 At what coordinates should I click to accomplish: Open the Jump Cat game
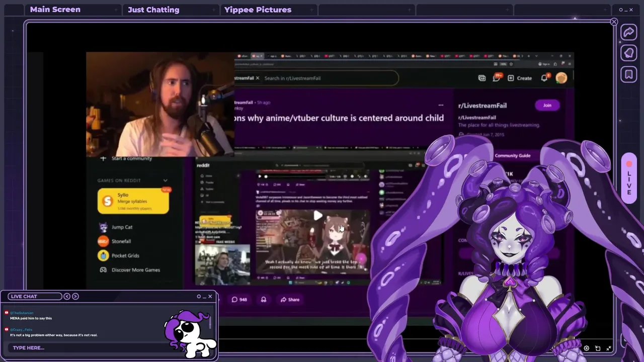(x=116, y=227)
